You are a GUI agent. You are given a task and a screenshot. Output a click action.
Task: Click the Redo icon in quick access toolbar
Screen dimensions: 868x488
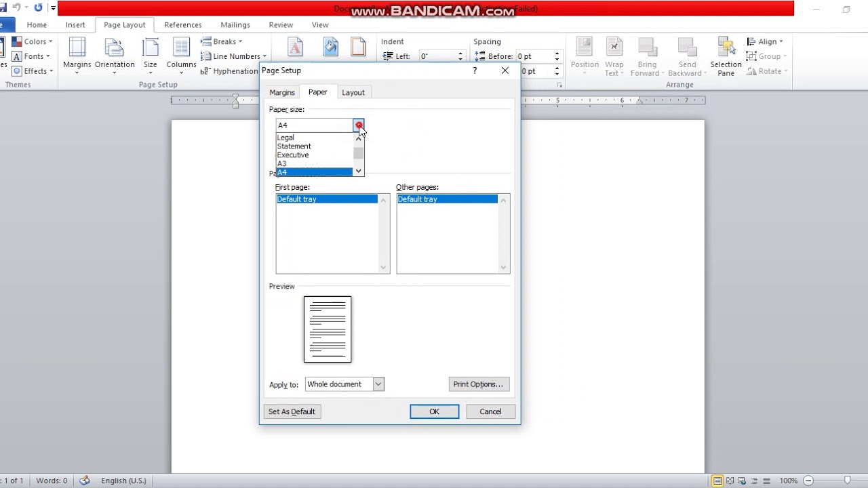coord(38,7)
